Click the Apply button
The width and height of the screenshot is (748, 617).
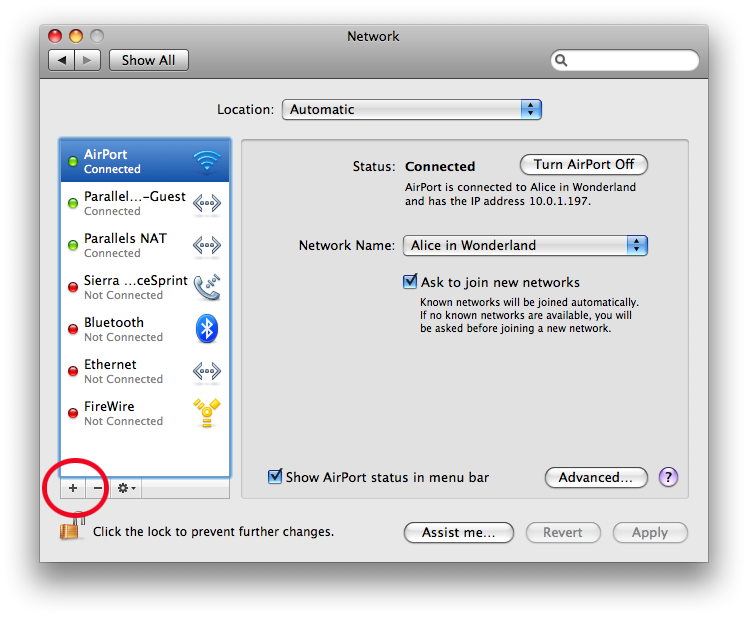pos(650,532)
